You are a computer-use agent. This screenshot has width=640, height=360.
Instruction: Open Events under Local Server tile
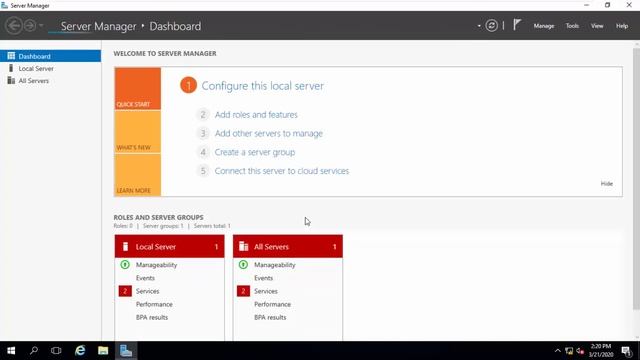pyautogui.click(x=145, y=278)
